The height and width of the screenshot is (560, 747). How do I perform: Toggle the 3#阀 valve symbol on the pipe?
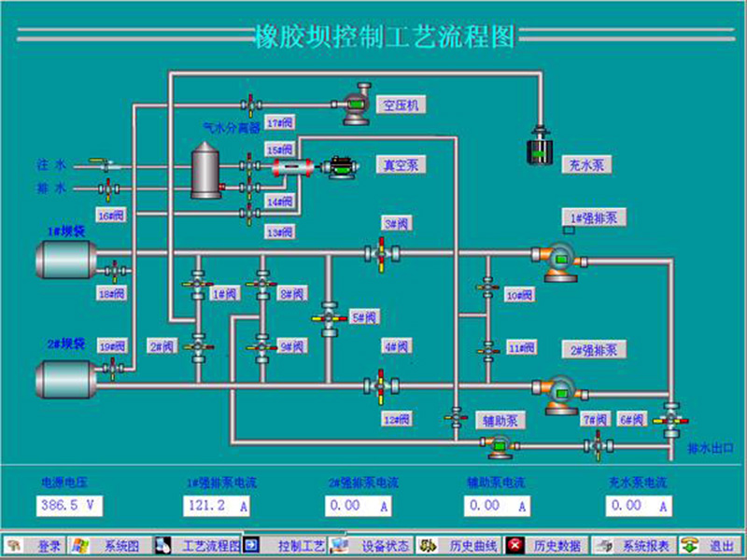(x=382, y=254)
